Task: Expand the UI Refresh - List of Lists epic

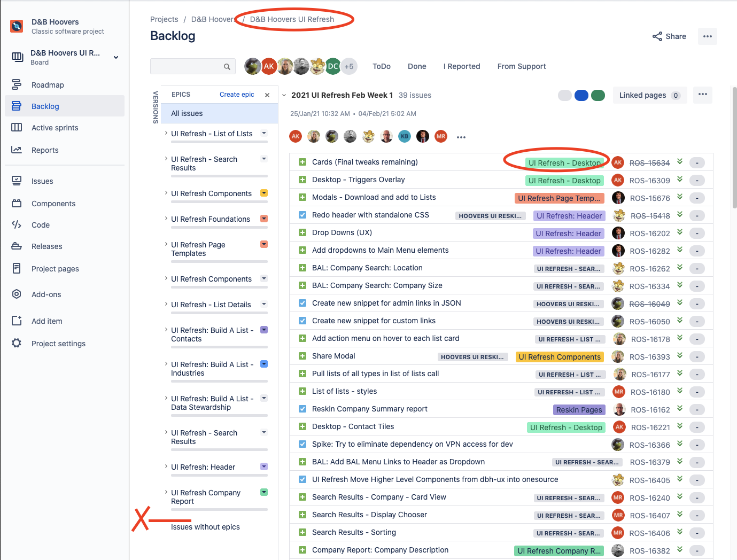Action: (166, 133)
